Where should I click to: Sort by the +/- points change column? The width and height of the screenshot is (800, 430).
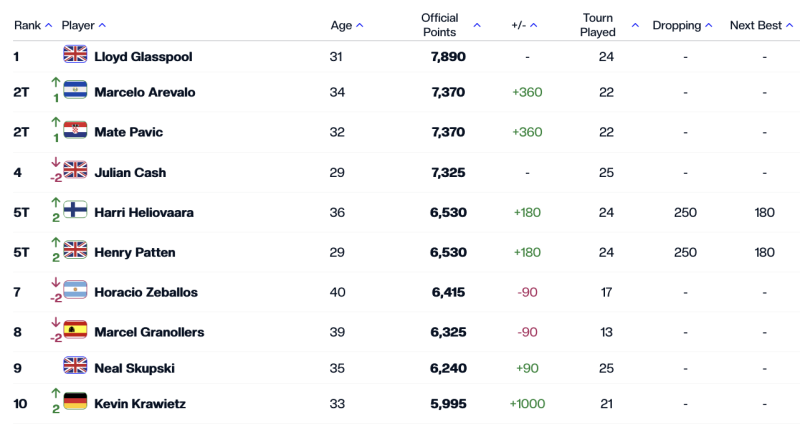tap(525, 25)
